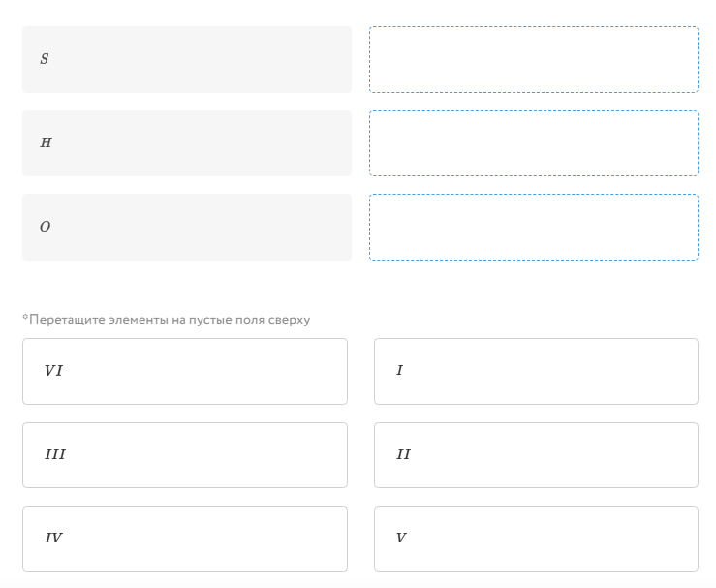Click the 'Перетащите элементы' hint text

[167, 319]
